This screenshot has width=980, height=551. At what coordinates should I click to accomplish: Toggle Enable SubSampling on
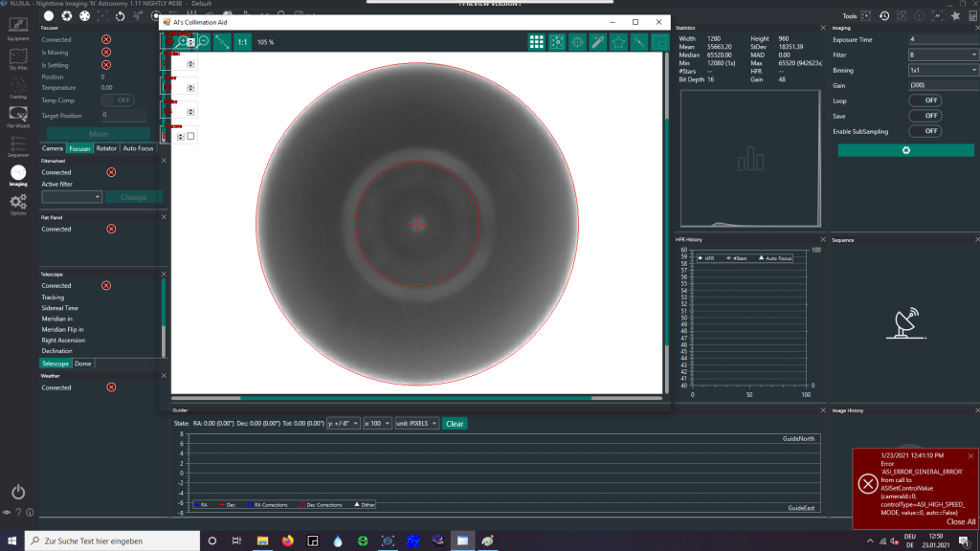click(x=925, y=131)
